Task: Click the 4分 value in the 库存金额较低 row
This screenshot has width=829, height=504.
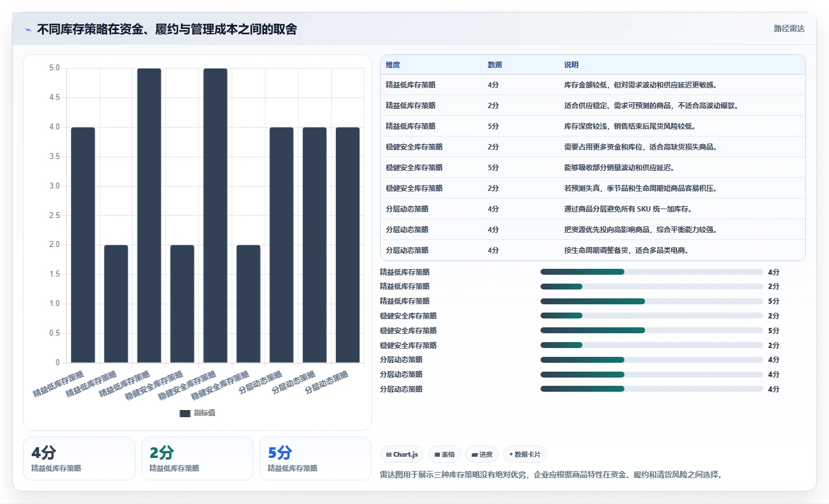Action: [493, 85]
